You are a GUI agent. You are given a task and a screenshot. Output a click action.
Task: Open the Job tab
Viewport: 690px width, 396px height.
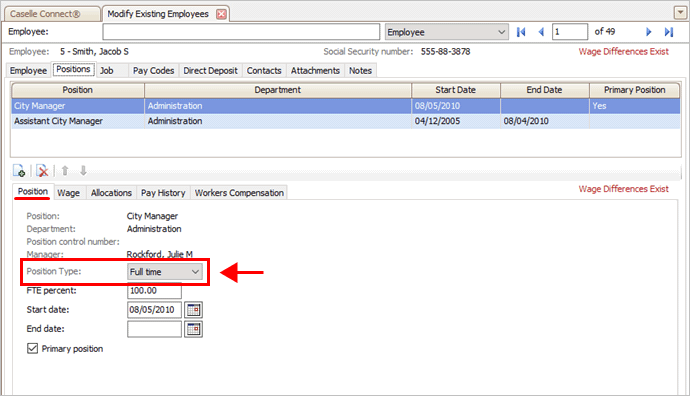click(x=106, y=70)
